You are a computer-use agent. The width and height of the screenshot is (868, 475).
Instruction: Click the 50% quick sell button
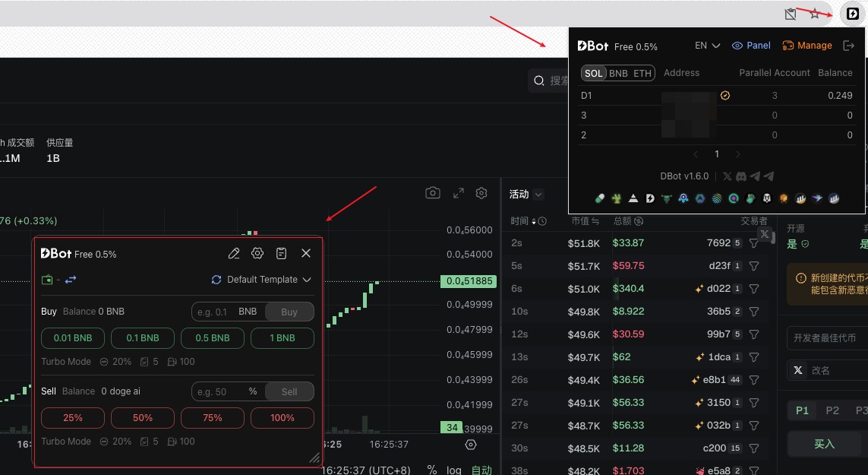143,418
